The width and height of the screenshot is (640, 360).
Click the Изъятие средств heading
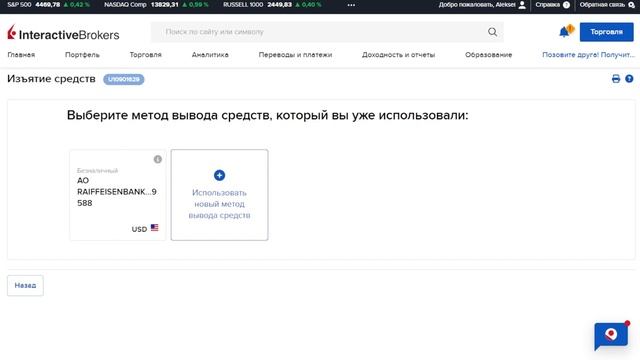pyautogui.click(x=51, y=79)
